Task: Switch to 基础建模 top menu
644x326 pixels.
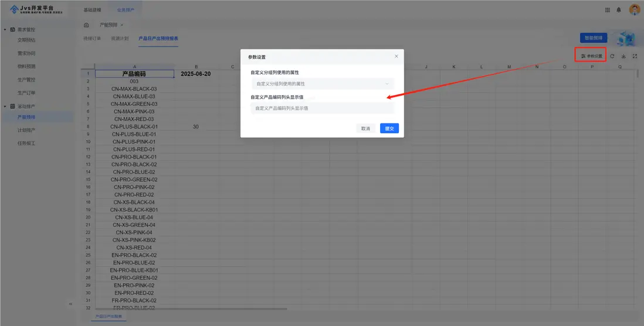Action: [93, 10]
